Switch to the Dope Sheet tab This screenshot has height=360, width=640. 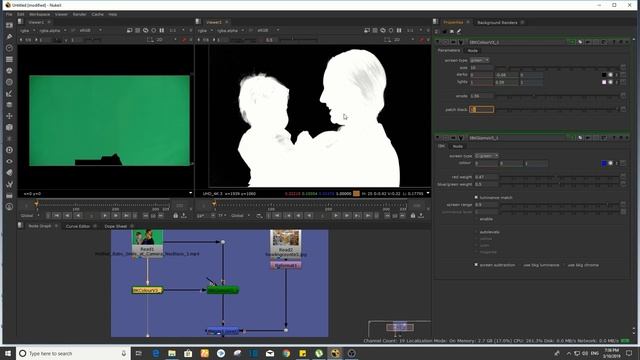coord(116,226)
